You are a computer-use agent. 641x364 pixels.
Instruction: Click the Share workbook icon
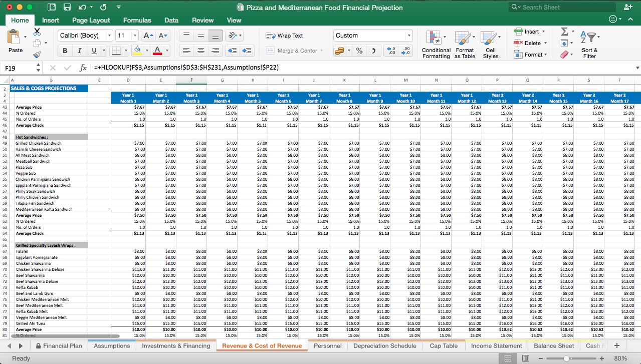(x=628, y=7)
